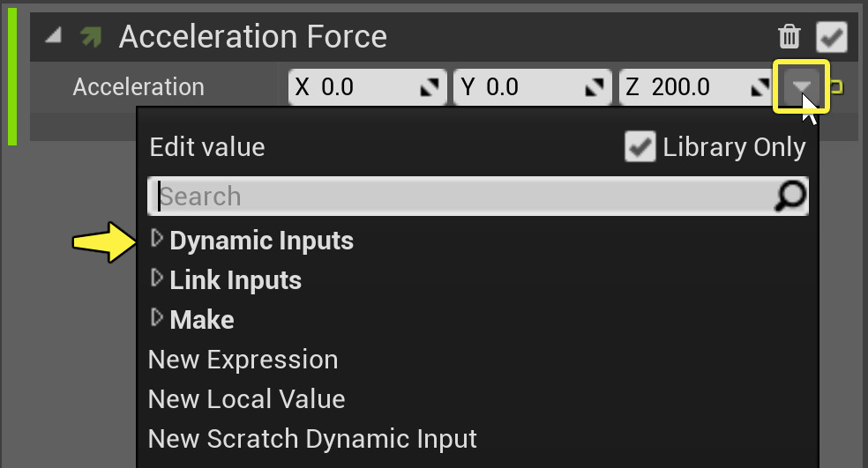Viewport: 868px width, 468px height.
Task: Select the New Local Value entry
Action: [x=246, y=399]
